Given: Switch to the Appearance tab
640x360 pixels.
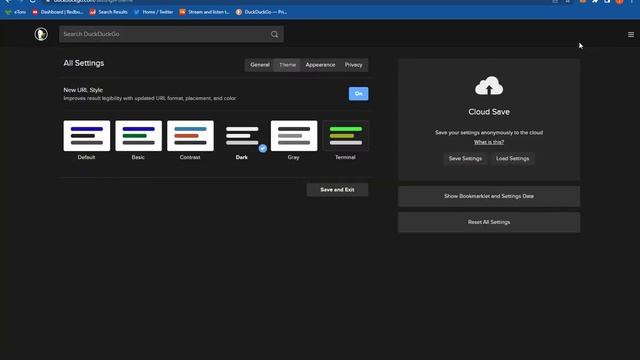Looking at the screenshot, I should click(x=320, y=65).
